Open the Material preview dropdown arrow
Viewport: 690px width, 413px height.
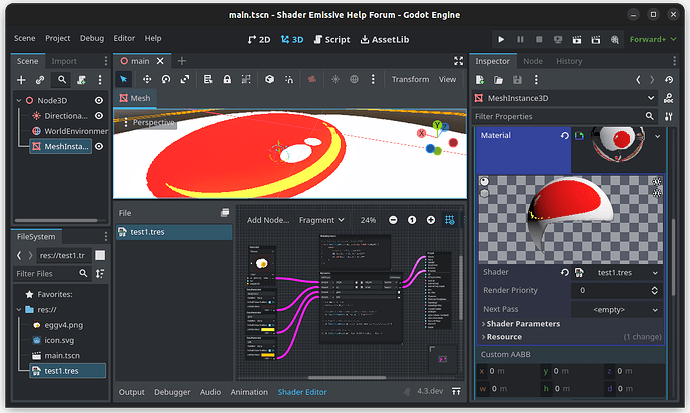(x=657, y=136)
